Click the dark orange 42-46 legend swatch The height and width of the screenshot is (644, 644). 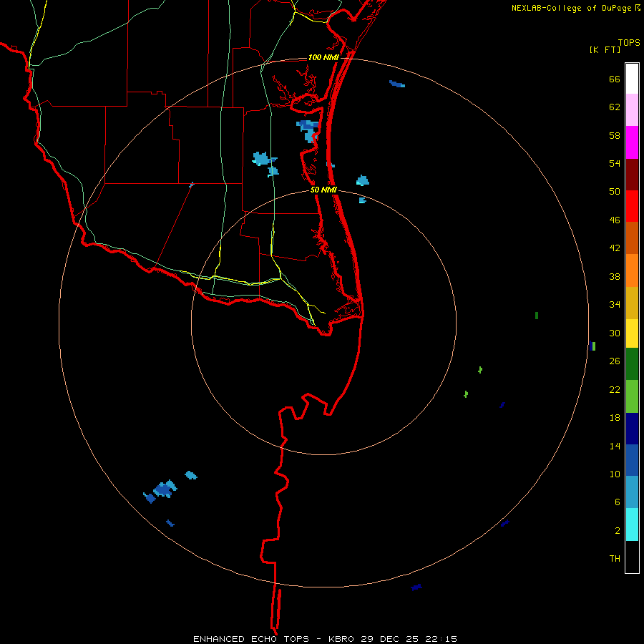[x=632, y=238]
